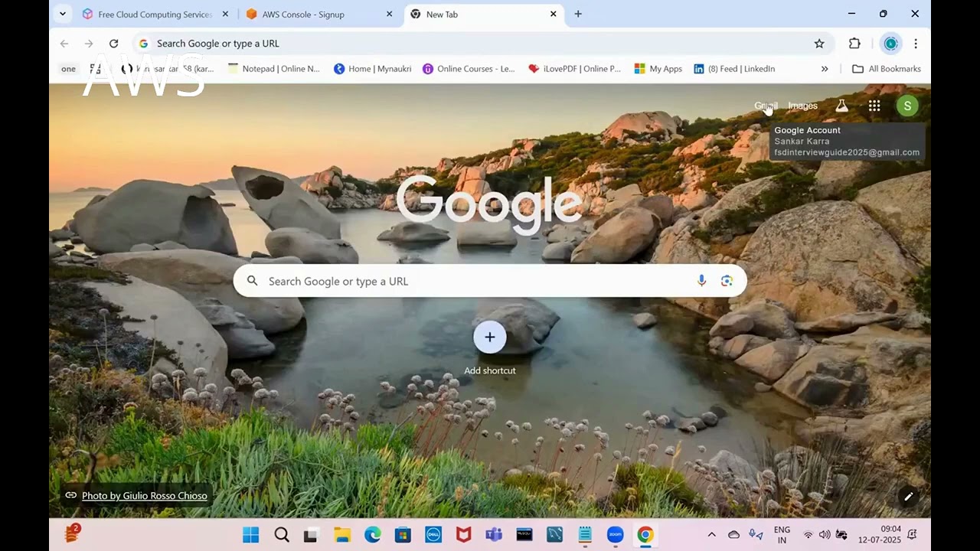Launch Microsoft Edge from taskbar
The width and height of the screenshot is (980, 551).
(372, 535)
